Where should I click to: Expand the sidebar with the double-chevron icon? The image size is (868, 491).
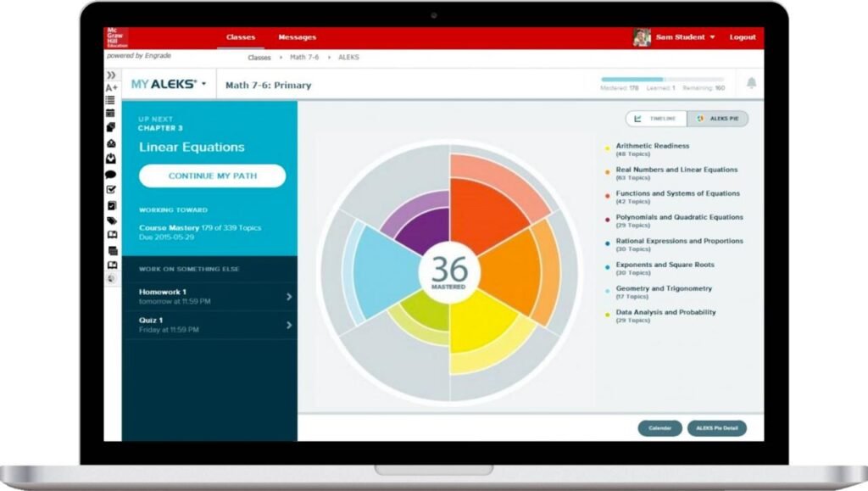click(x=111, y=75)
